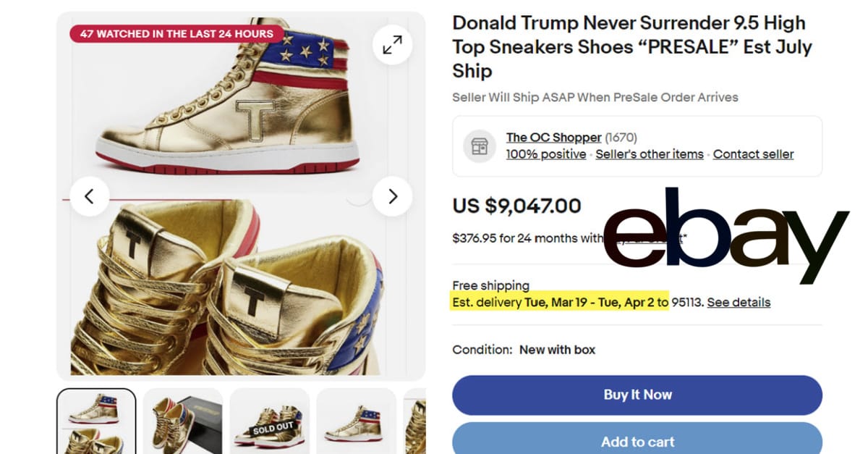
Task: Go to the previous product image
Action: click(x=90, y=196)
